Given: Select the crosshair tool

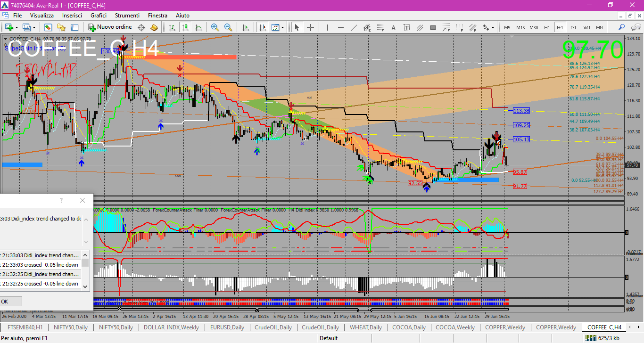Looking at the screenshot, I should [310, 27].
